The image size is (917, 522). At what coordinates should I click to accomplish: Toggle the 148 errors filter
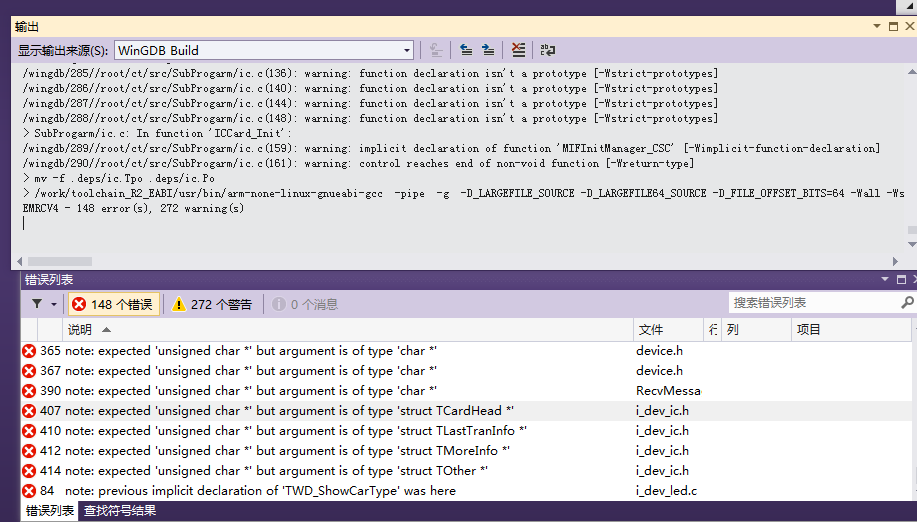(x=114, y=305)
